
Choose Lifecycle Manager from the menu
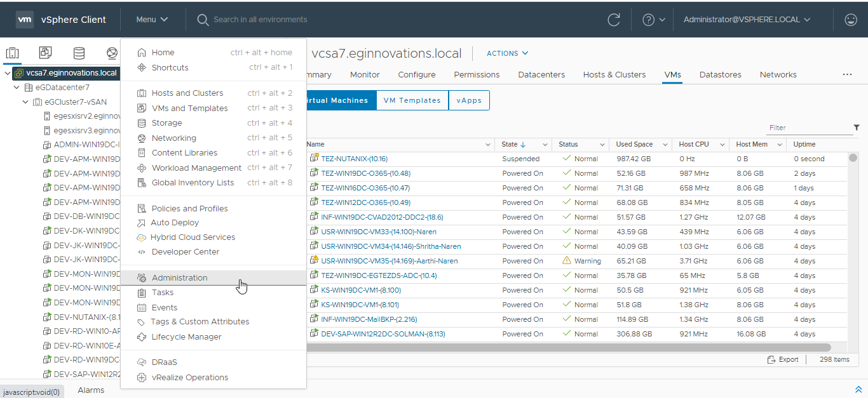point(214,336)
